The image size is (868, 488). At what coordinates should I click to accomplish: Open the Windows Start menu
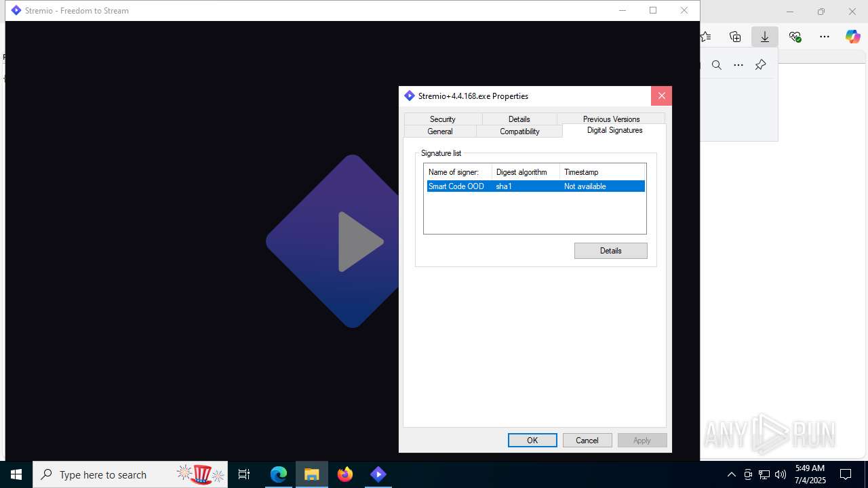tap(16, 474)
